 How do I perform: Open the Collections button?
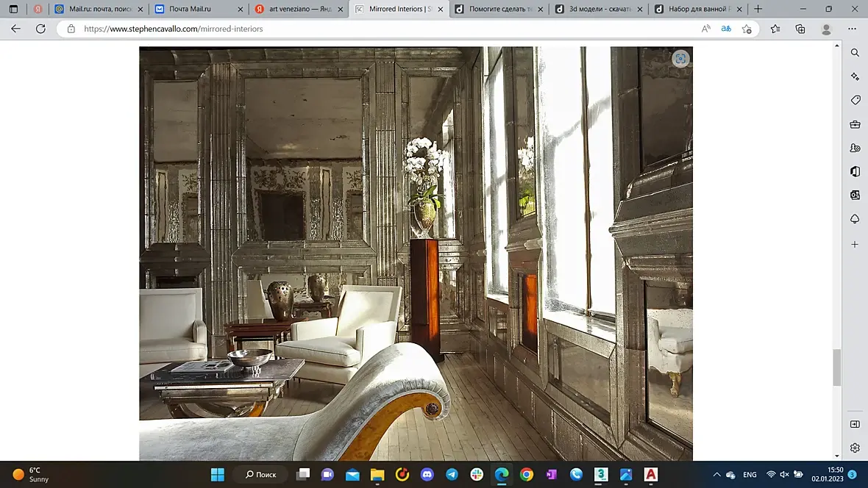tap(800, 29)
